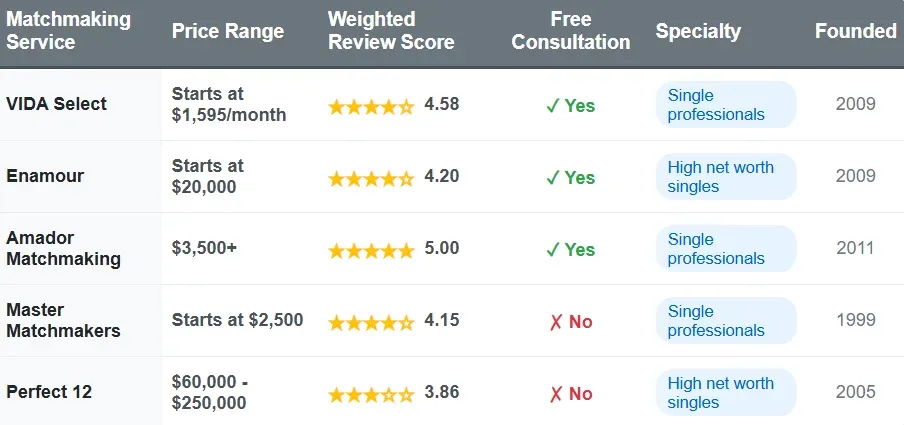Click High net worth singles tag for Enamour
This screenshot has height=425, width=904.
click(x=726, y=177)
